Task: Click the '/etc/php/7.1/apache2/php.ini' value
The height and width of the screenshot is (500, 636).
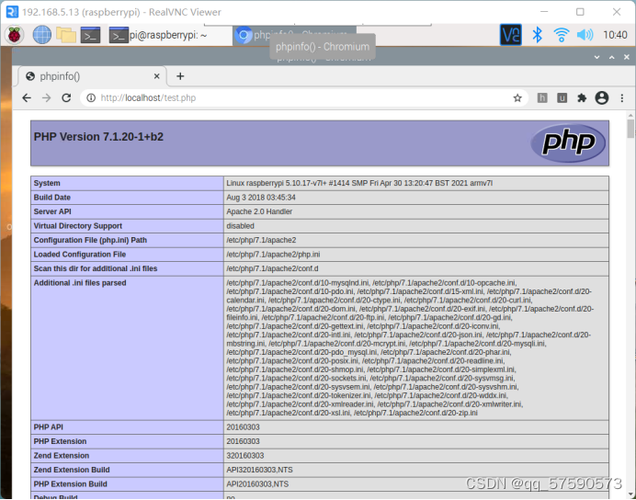Action: [x=273, y=254]
